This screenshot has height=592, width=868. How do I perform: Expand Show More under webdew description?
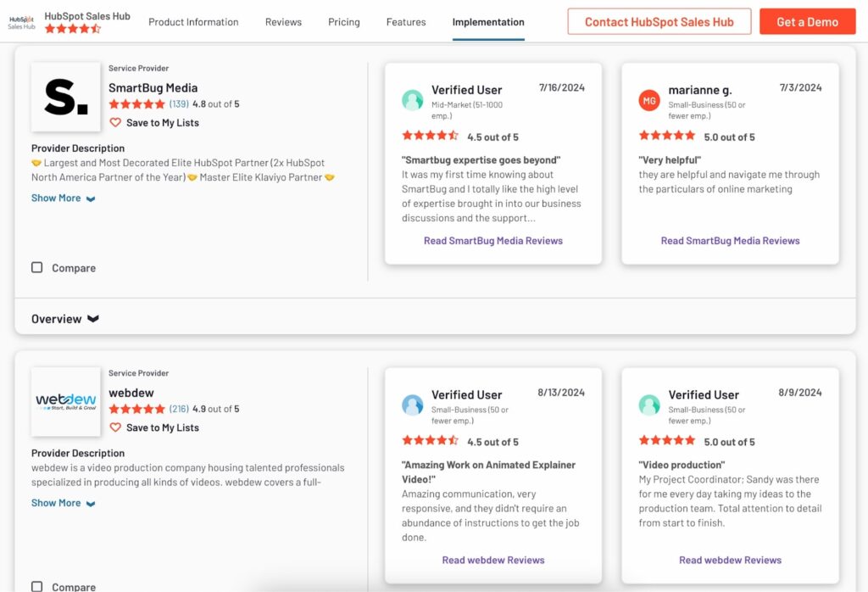click(x=63, y=503)
